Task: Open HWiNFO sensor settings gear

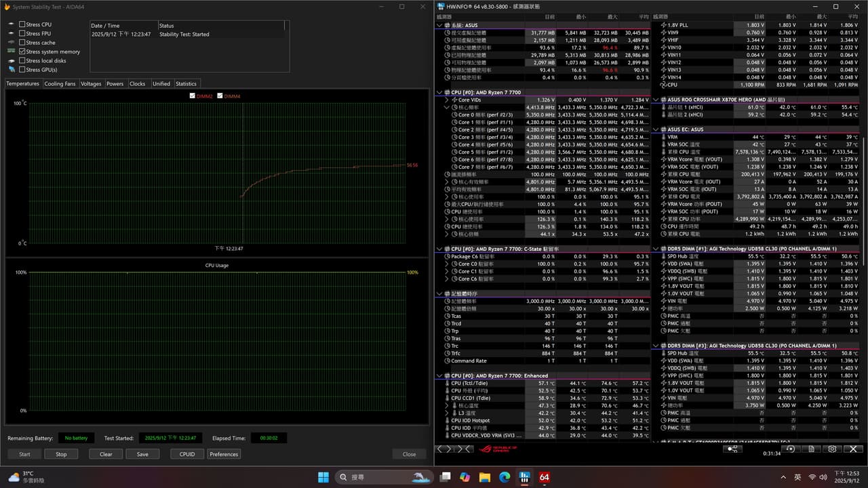Action: pos(832,449)
